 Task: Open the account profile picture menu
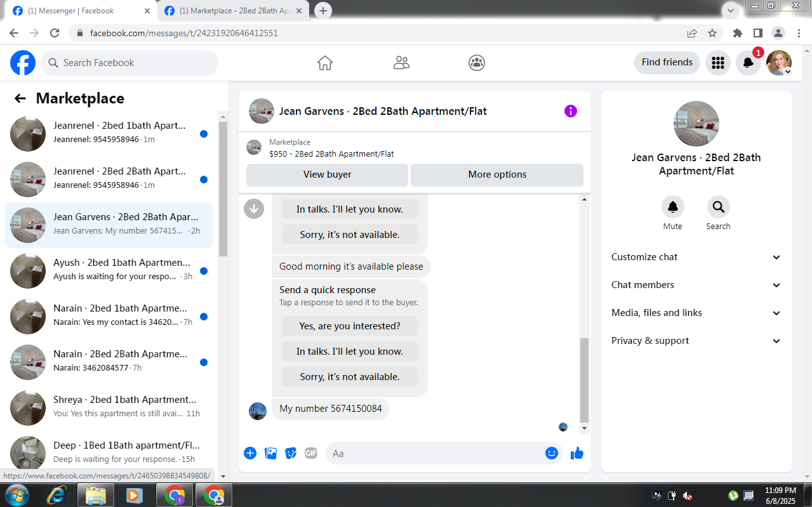(779, 63)
